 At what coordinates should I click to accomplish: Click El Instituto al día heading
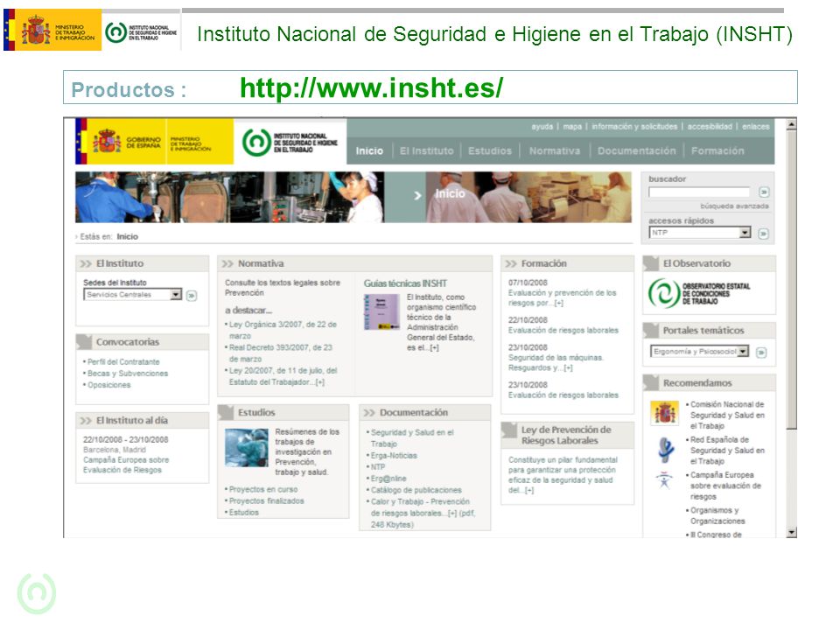(132, 421)
